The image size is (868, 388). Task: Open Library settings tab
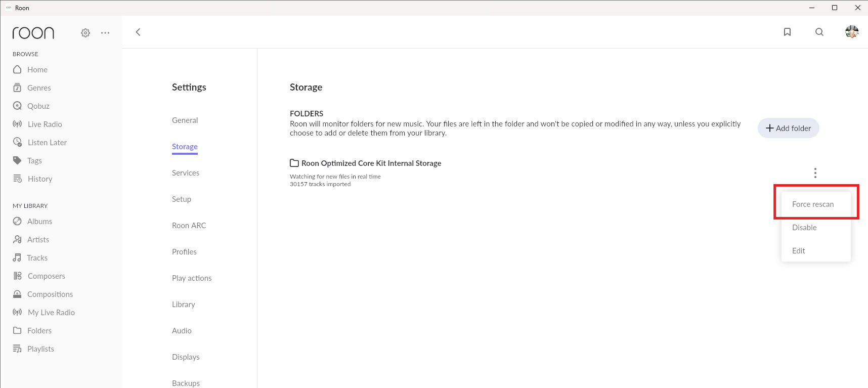[184, 305]
